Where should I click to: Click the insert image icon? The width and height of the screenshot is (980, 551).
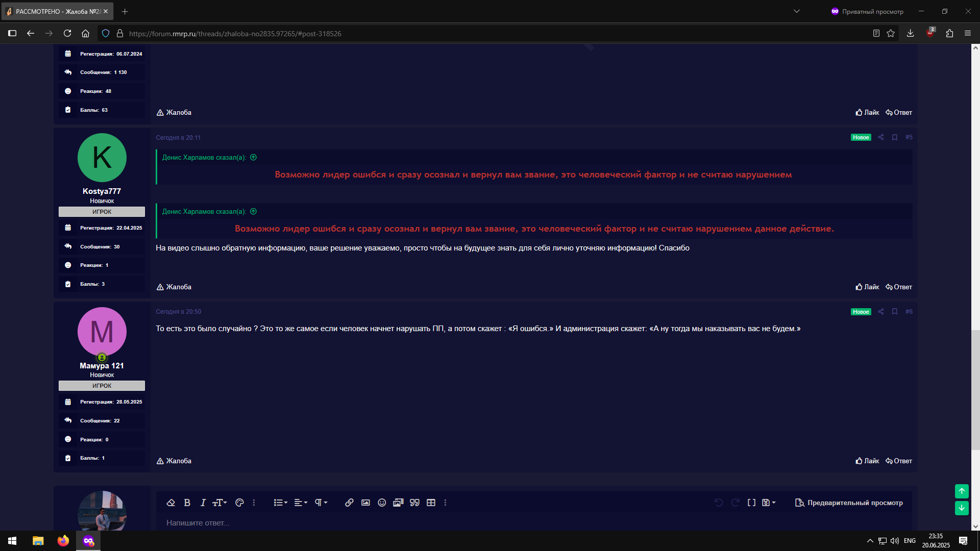(x=365, y=503)
